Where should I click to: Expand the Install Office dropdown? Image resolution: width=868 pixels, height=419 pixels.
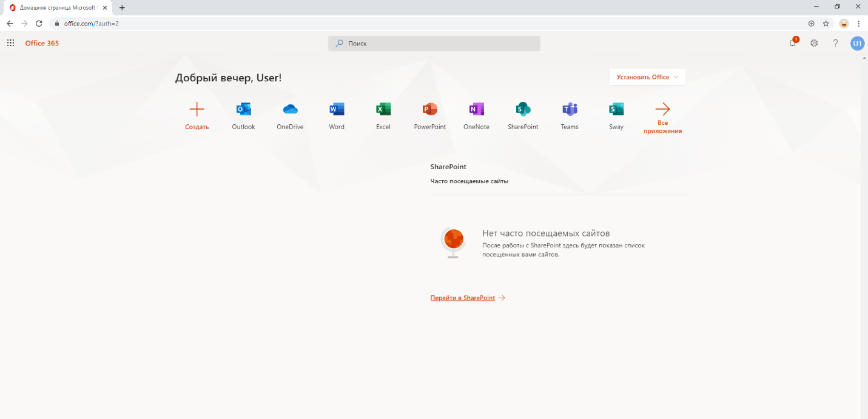[647, 77]
